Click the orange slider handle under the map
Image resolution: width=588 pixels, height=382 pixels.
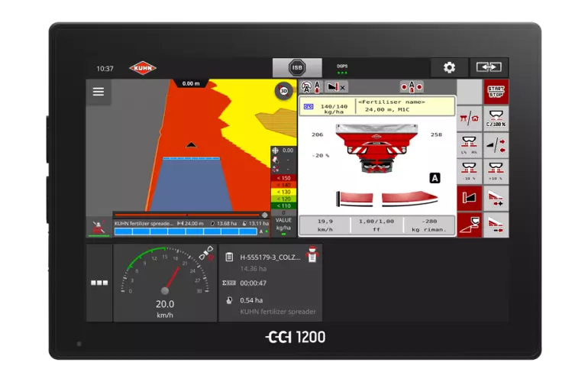click(x=265, y=215)
